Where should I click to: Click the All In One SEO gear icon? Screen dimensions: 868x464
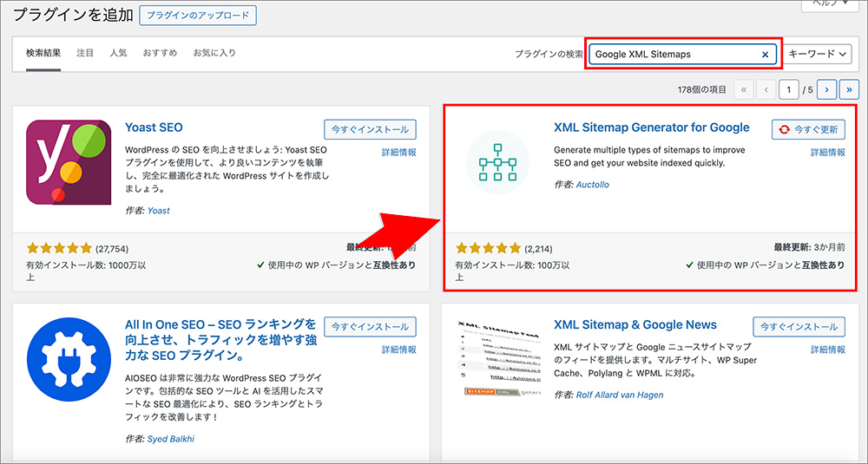(x=69, y=359)
